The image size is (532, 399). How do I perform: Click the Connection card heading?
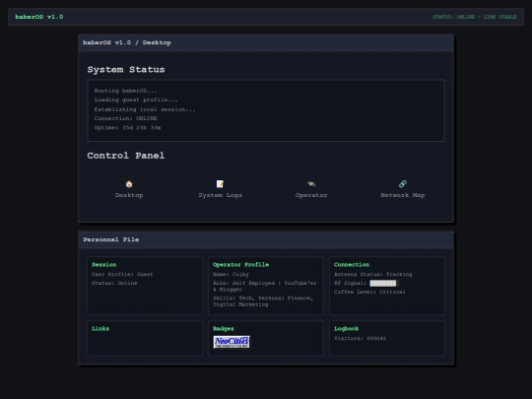point(352,265)
